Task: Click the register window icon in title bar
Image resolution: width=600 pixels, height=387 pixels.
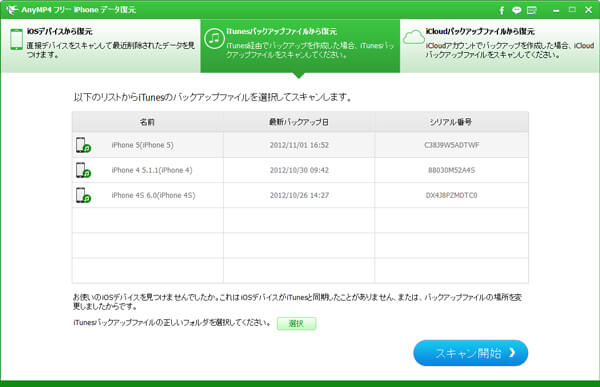Action: click(532, 10)
